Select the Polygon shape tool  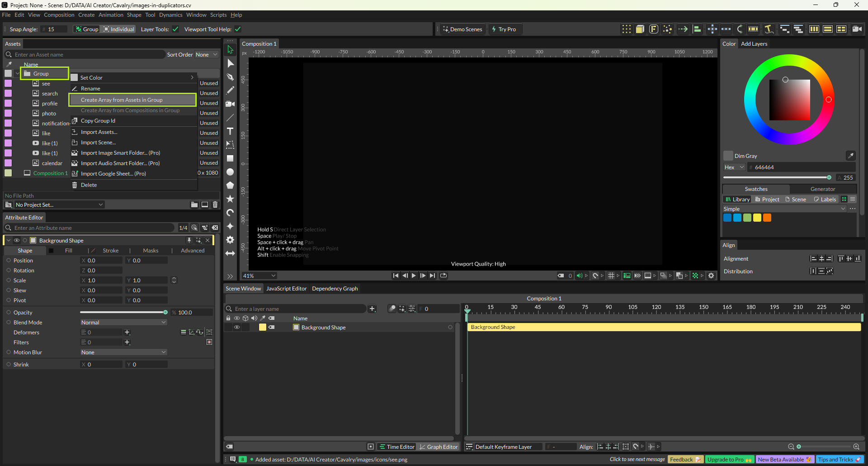point(230,185)
